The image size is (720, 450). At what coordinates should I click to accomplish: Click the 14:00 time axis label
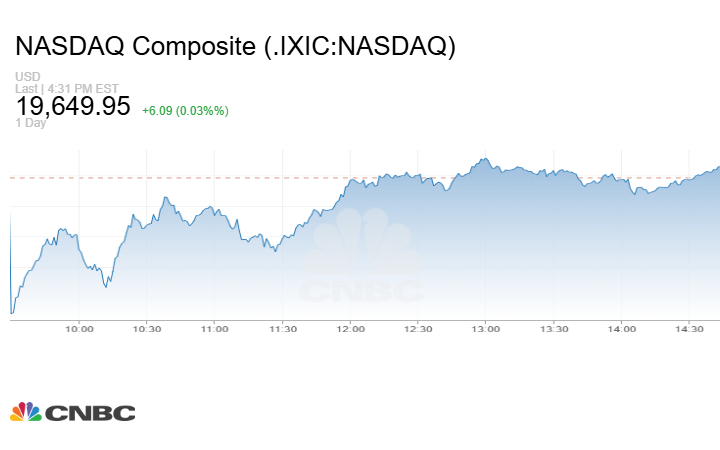click(x=622, y=328)
